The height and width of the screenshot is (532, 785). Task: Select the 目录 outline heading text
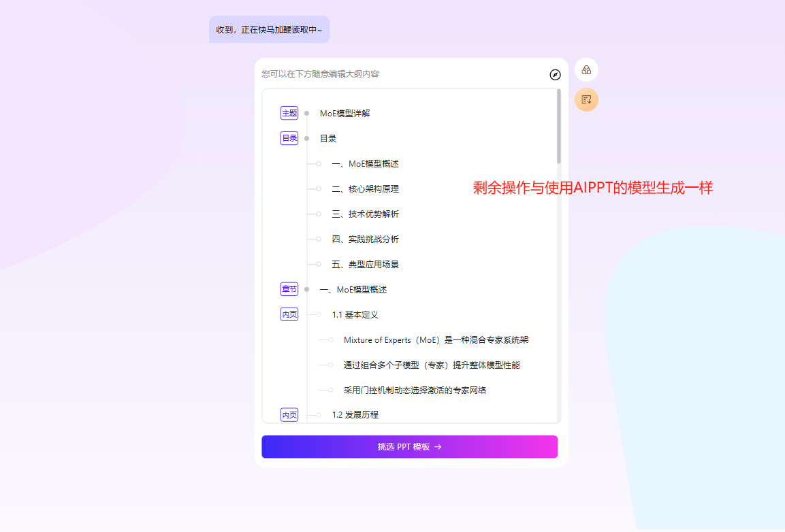pos(328,139)
